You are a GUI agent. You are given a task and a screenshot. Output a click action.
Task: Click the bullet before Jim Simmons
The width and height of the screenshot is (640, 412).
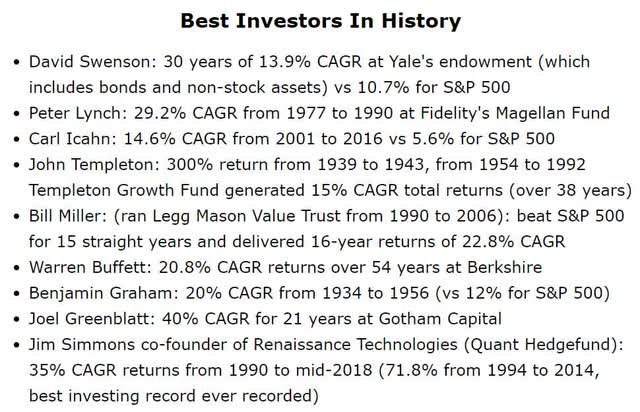click(x=16, y=345)
